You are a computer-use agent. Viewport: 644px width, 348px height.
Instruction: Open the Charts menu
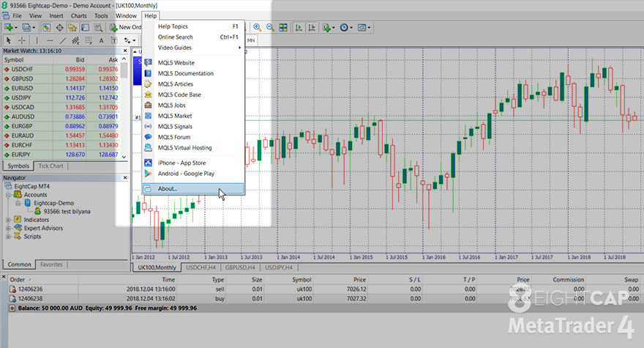pos(78,15)
